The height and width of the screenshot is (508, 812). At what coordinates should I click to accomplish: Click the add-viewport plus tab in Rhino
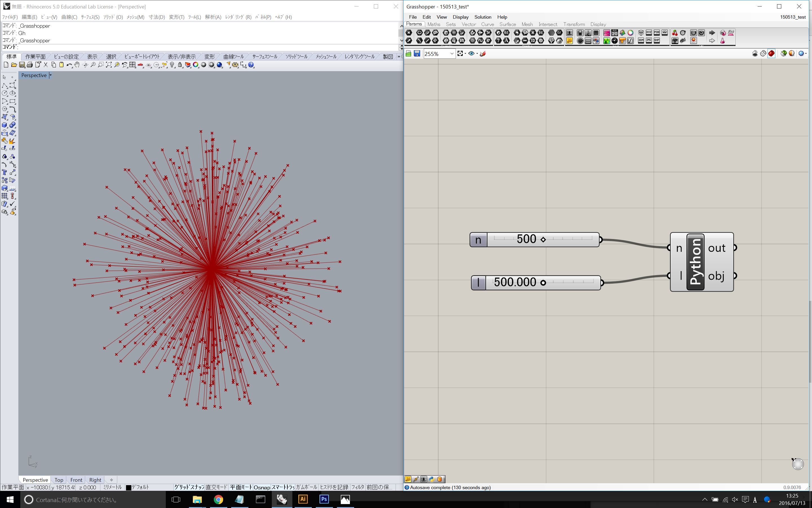(x=111, y=480)
